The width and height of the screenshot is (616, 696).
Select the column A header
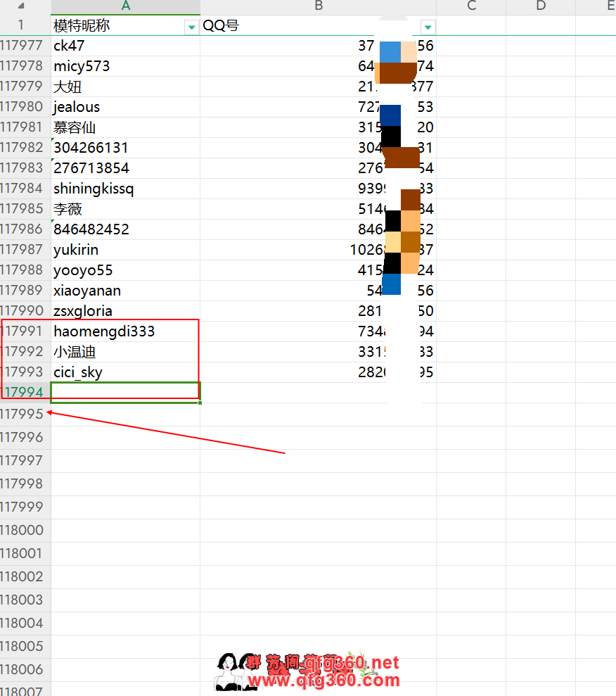coord(125,6)
